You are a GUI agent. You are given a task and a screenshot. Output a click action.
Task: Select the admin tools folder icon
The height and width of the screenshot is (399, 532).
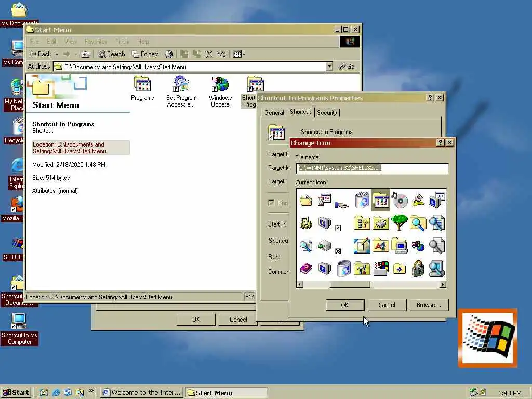point(362,269)
